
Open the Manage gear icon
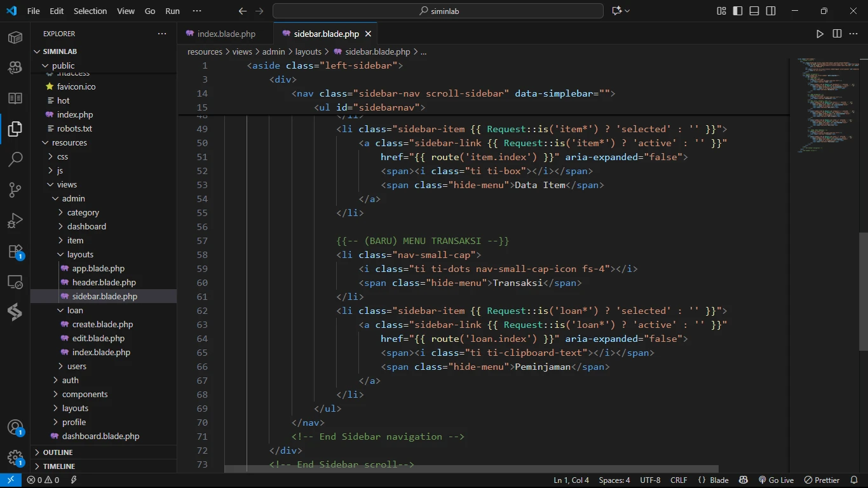[x=15, y=457]
